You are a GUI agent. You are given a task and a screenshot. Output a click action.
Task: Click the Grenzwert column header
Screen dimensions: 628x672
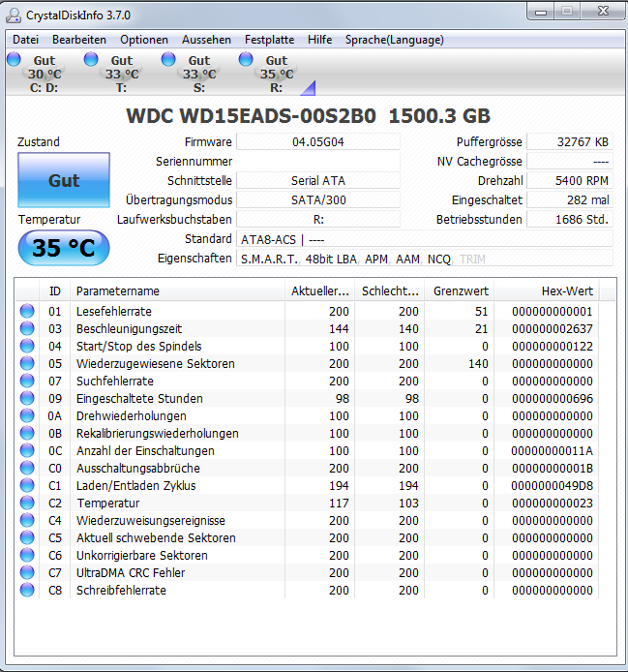(460, 291)
